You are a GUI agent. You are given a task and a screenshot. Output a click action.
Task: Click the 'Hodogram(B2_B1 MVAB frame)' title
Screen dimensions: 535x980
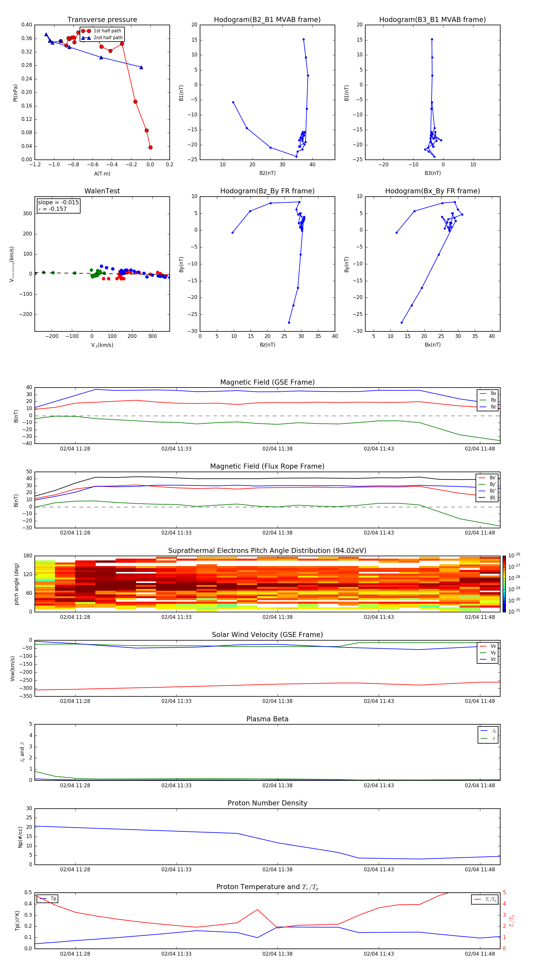(x=267, y=20)
